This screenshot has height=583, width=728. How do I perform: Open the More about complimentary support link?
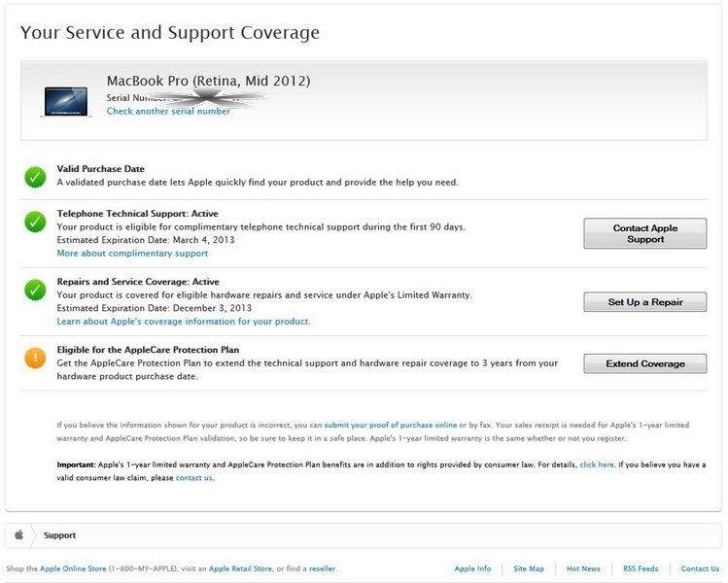click(132, 254)
